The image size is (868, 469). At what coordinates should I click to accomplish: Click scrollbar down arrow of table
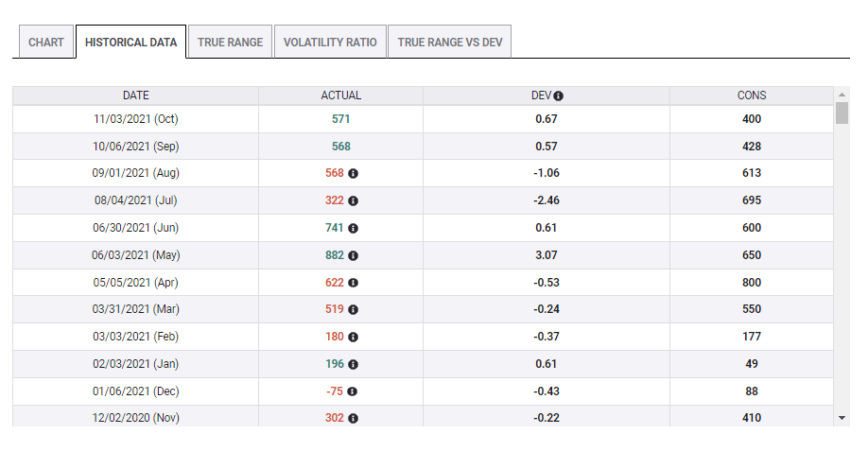[x=842, y=417]
